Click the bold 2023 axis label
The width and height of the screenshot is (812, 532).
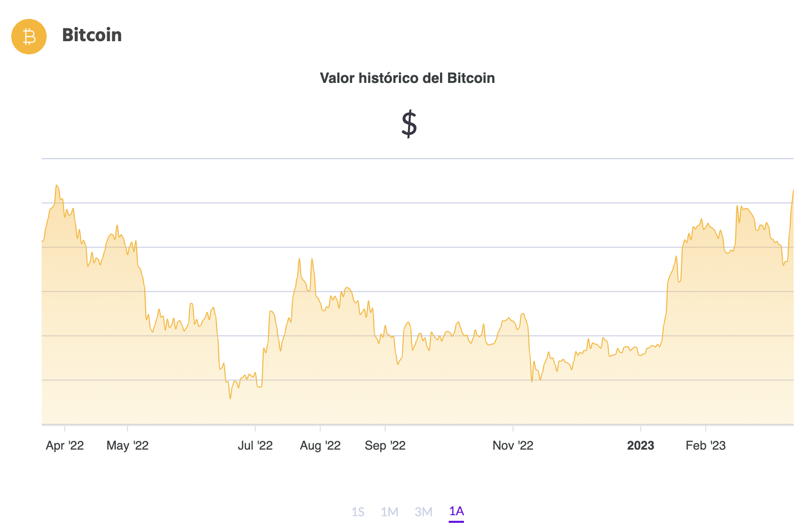click(x=640, y=446)
